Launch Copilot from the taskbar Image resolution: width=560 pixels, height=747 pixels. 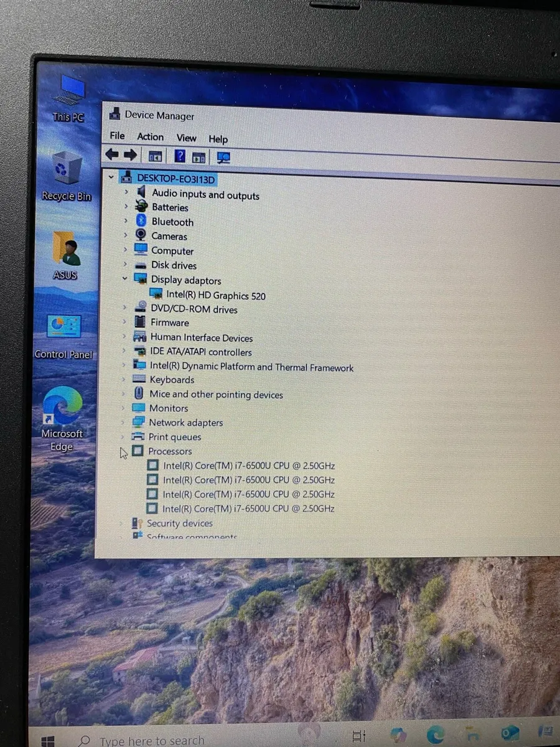click(397, 735)
